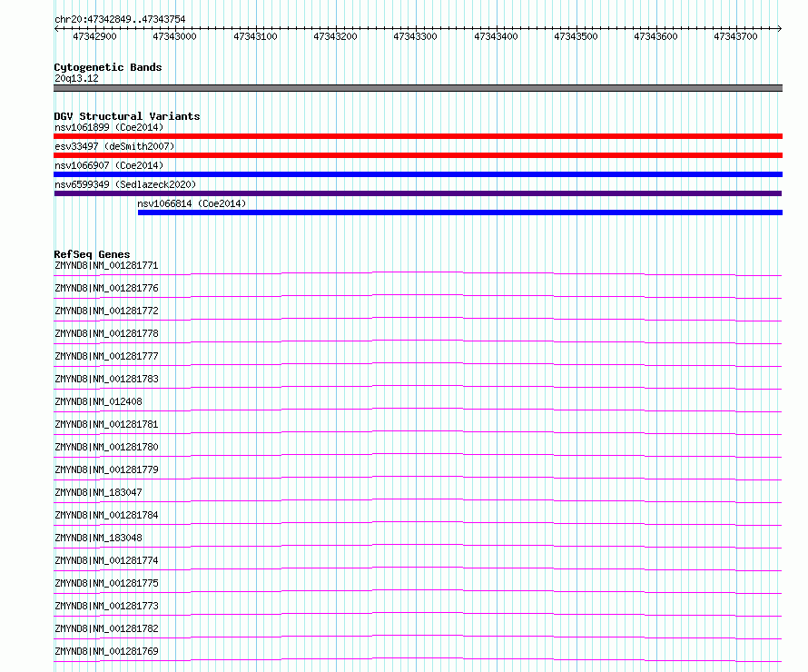Select transcript ZMYND8|NM_001281780
This screenshot has height=672, width=808.
(x=106, y=447)
